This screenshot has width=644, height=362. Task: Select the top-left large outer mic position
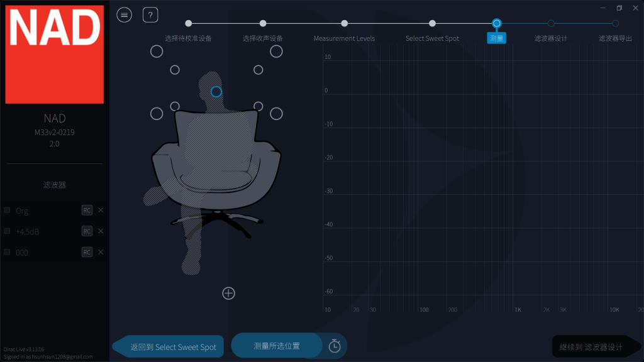[x=157, y=52]
